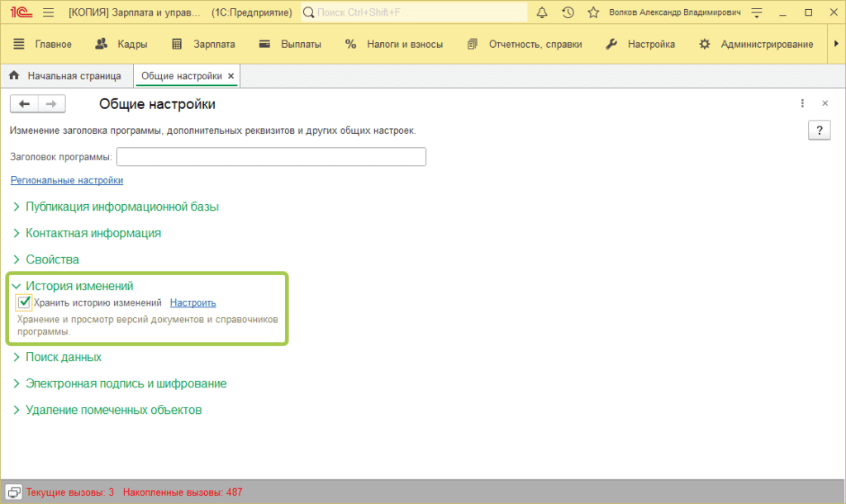Open the "Зарплата" menu section
This screenshot has height=504, width=846.
(x=203, y=44)
